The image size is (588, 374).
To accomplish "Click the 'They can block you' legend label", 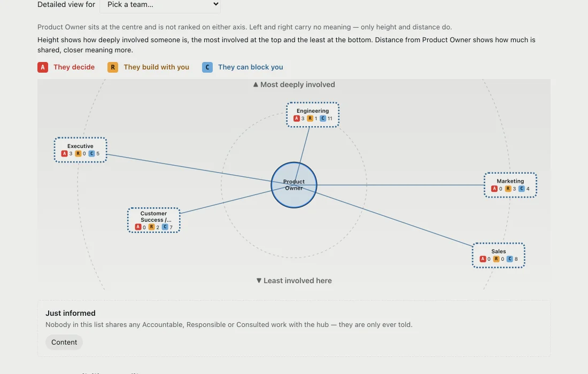I will pos(251,67).
